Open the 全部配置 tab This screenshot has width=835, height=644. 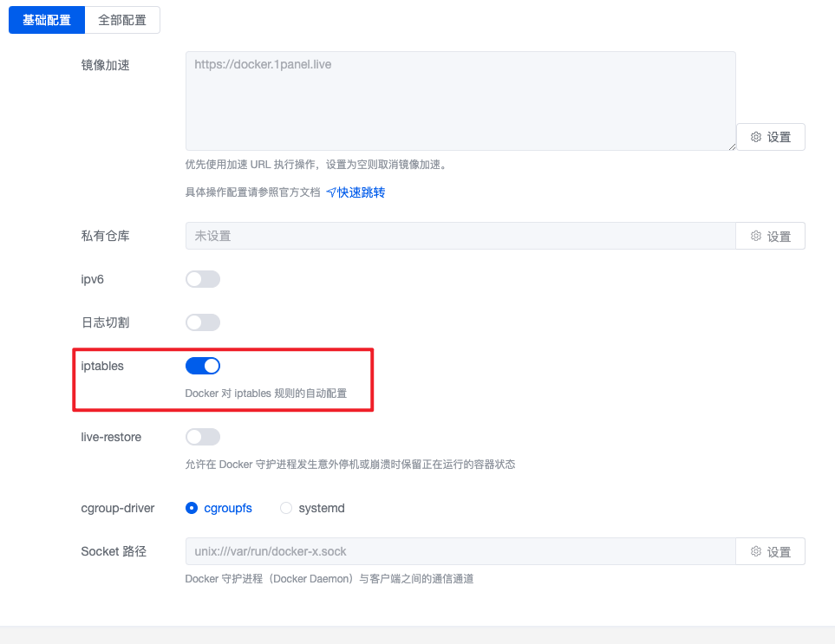click(x=122, y=20)
